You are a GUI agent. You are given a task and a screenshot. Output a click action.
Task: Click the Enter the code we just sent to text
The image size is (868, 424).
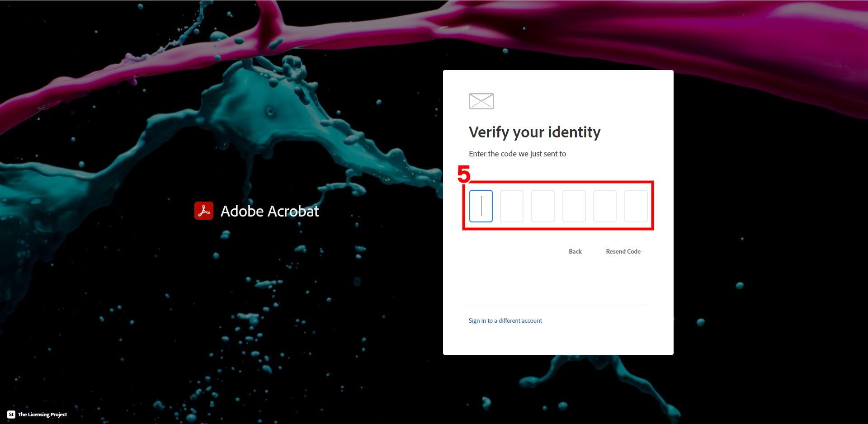(x=517, y=154)
